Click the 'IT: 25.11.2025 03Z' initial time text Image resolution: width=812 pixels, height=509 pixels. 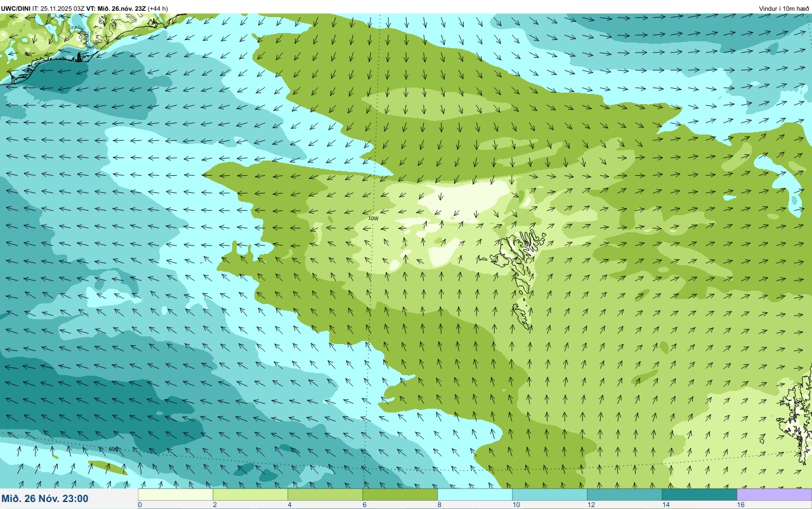(x=59, y=8)
